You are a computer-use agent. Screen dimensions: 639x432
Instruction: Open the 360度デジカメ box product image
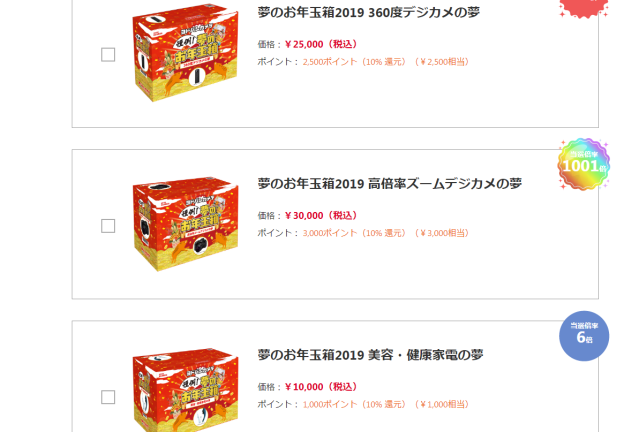(185, 53)
